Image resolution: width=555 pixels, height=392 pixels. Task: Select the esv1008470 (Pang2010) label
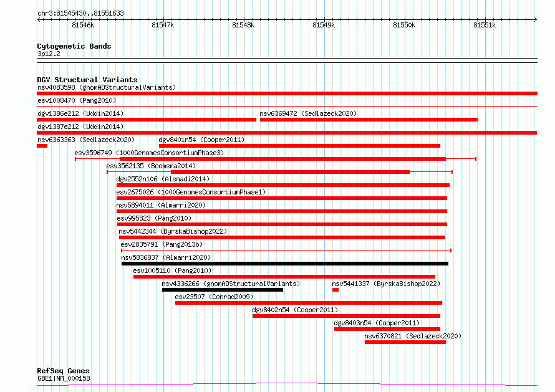coord(77,100)
